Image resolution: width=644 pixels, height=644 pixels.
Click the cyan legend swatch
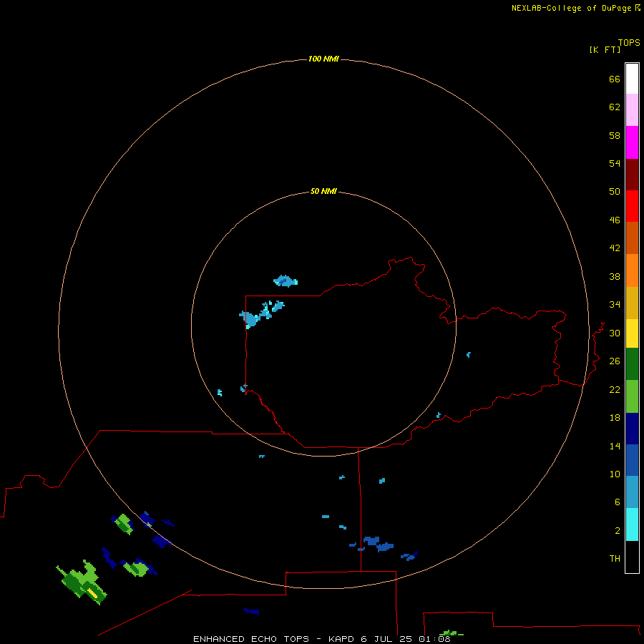[632, 525]
